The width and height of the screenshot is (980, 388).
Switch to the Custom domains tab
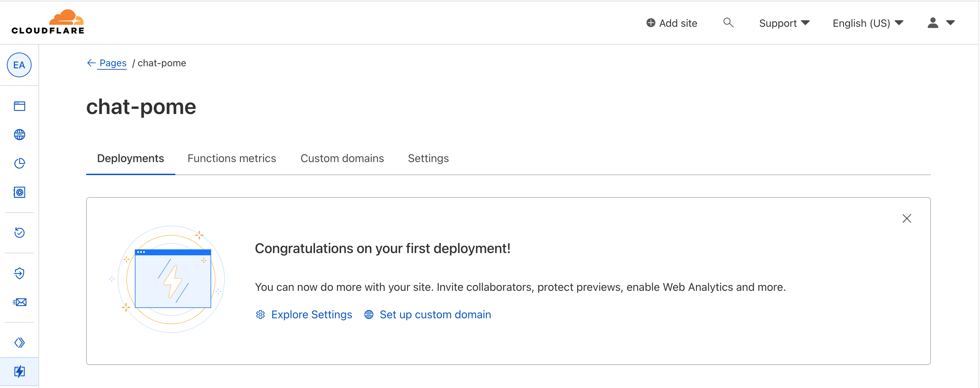[x=342, y=158]
